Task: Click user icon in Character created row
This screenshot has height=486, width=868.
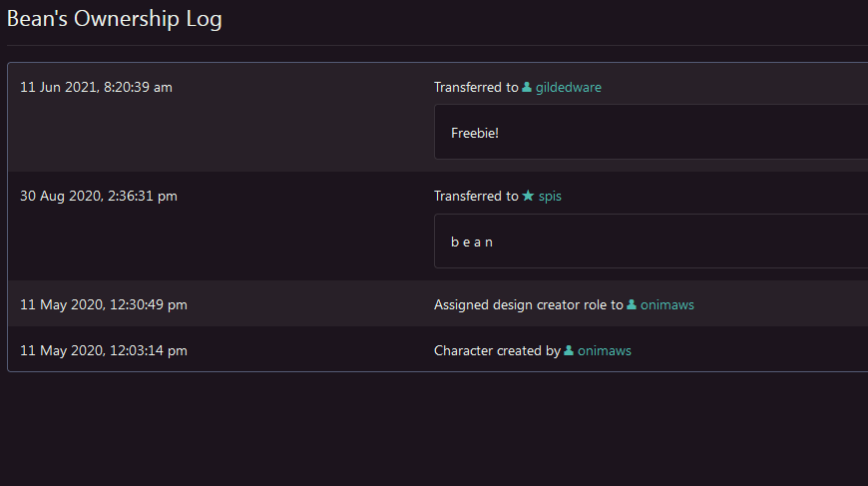Action: [x=569, y=351]
